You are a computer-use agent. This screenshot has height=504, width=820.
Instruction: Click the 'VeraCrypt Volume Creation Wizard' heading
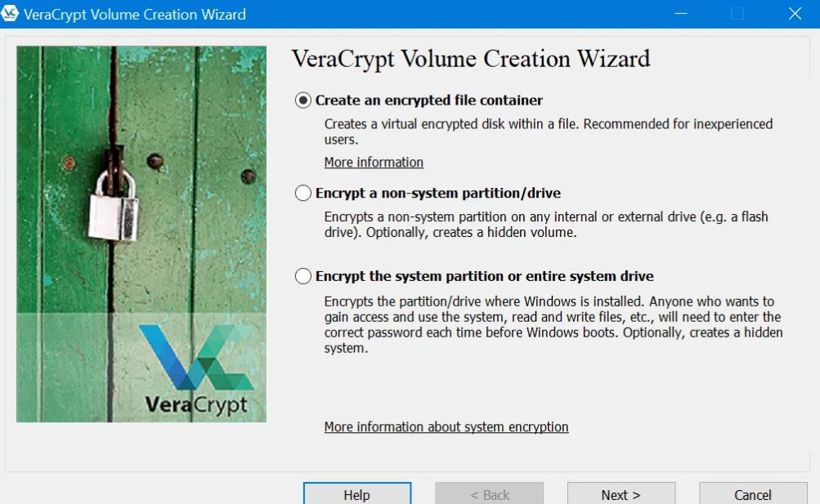[x=471, y=59]
